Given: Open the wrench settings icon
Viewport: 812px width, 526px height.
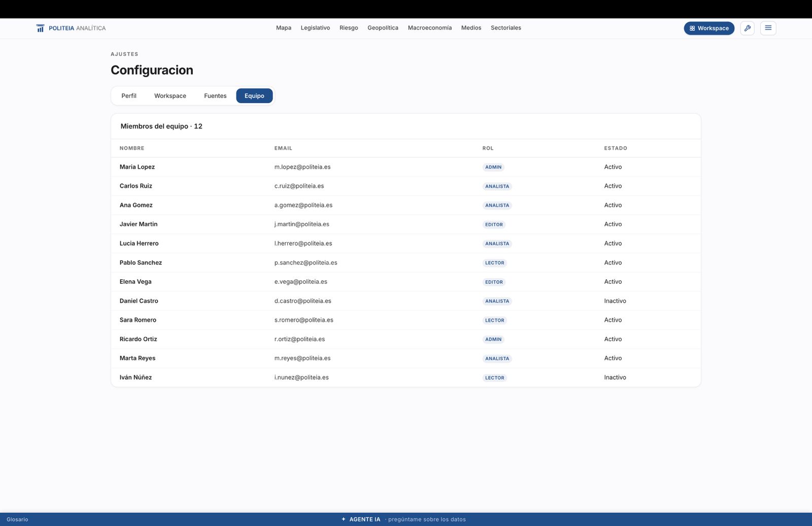Looking at the screenshot, I should tap(748, 28).
